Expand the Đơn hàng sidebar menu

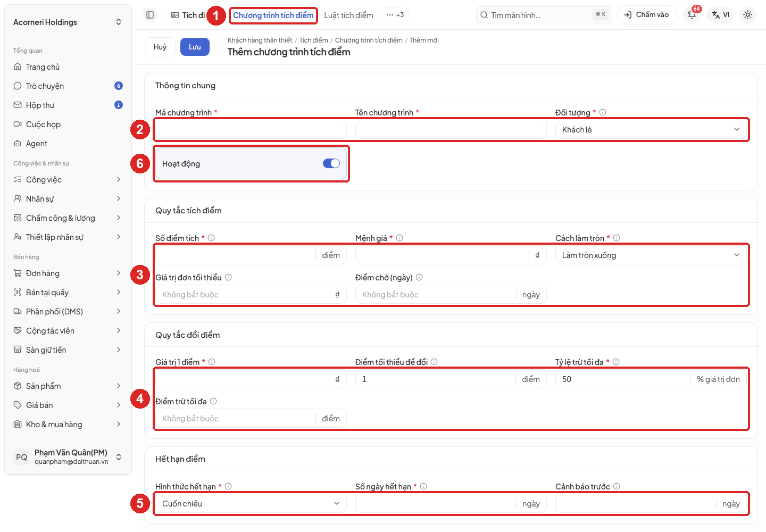click(x=68, y=273)
